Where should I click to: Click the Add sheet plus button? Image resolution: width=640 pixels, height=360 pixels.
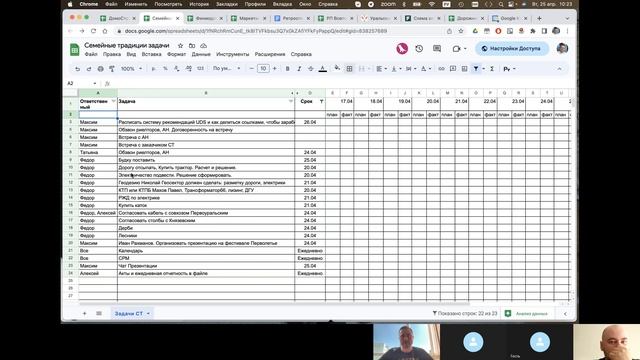tap(84, 313)
